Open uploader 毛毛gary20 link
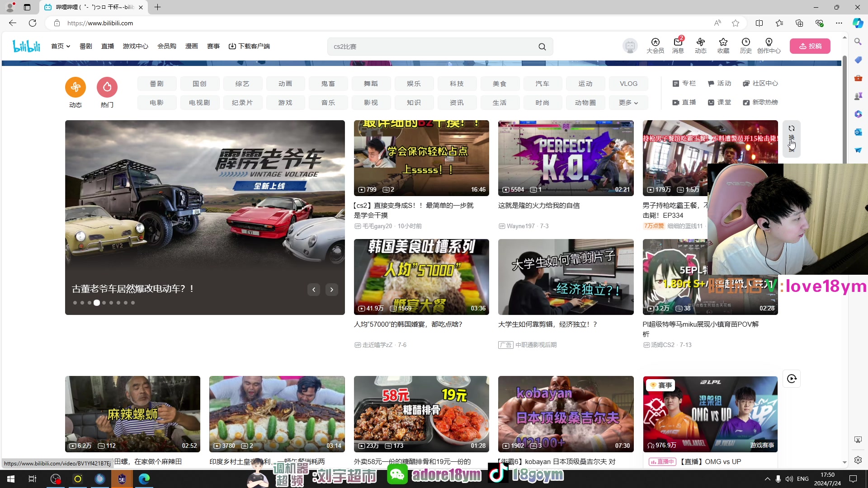This screenshot has width=868, height=488. point(377,226)
